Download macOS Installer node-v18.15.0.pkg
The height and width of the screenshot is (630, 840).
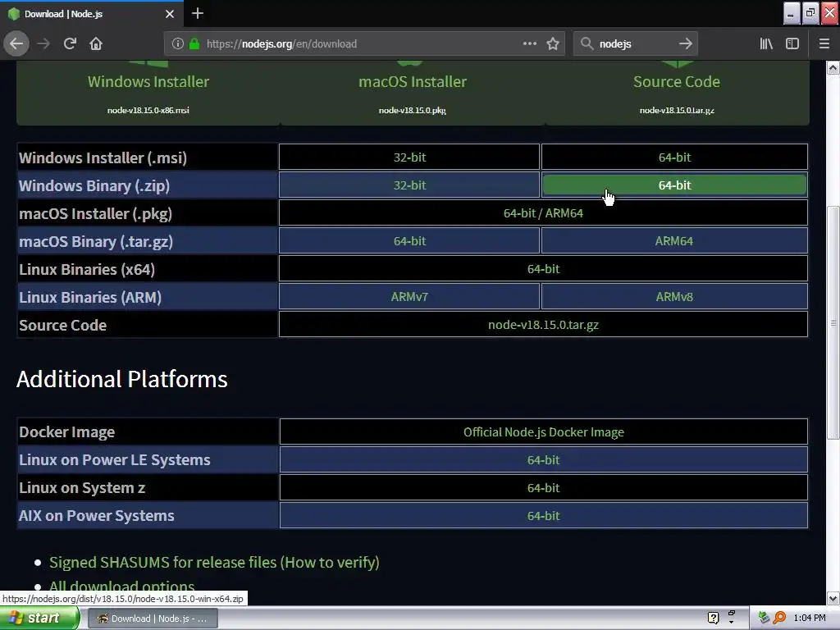413,92
